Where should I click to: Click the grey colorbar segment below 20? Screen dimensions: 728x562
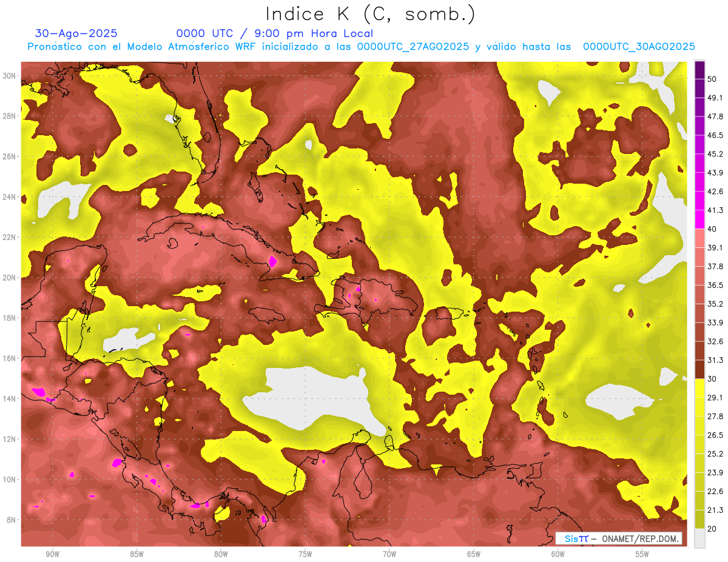point(699,538)
